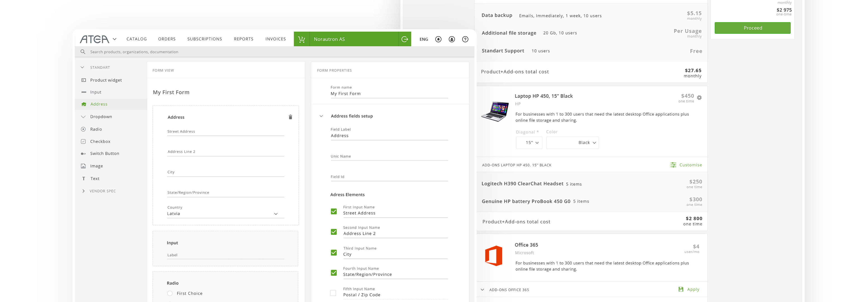Select the Product widget icon in sidebar
868x302 pixels.
[x=84, y=80]
